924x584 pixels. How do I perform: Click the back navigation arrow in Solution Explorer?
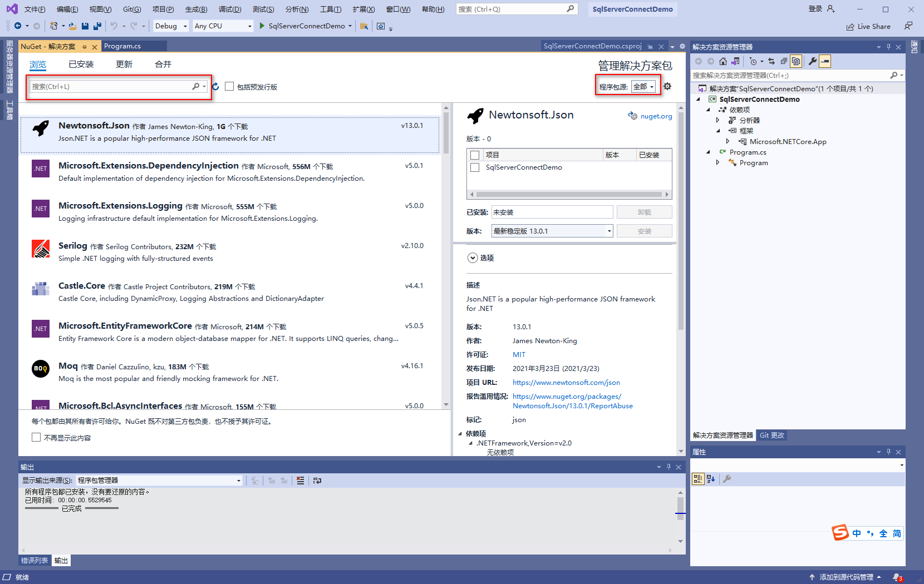click(x=699, y=61)
